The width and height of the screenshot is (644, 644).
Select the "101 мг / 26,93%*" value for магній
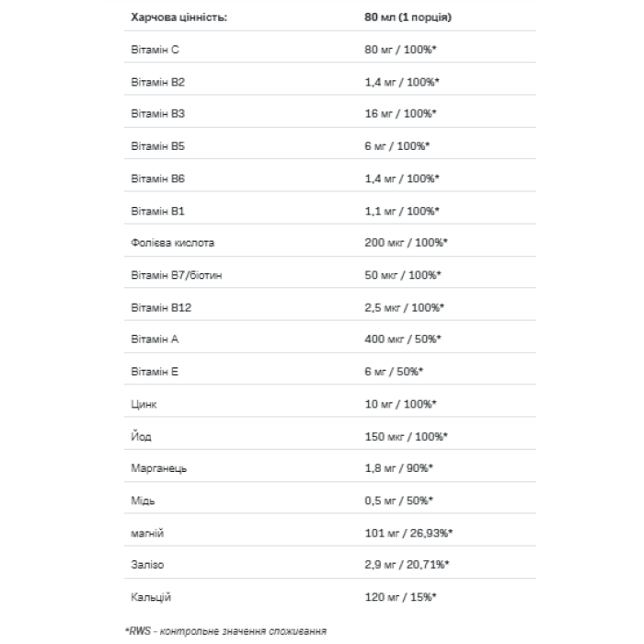point(409,533)
